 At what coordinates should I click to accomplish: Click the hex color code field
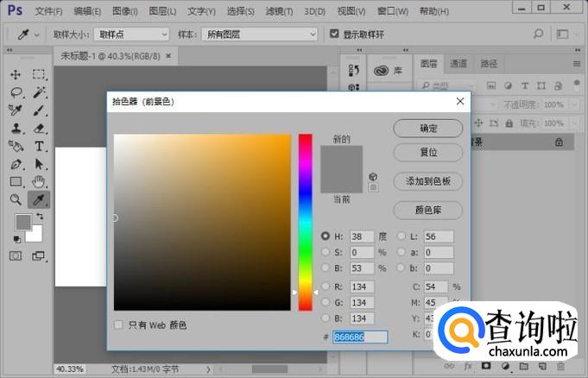(360, 337)
